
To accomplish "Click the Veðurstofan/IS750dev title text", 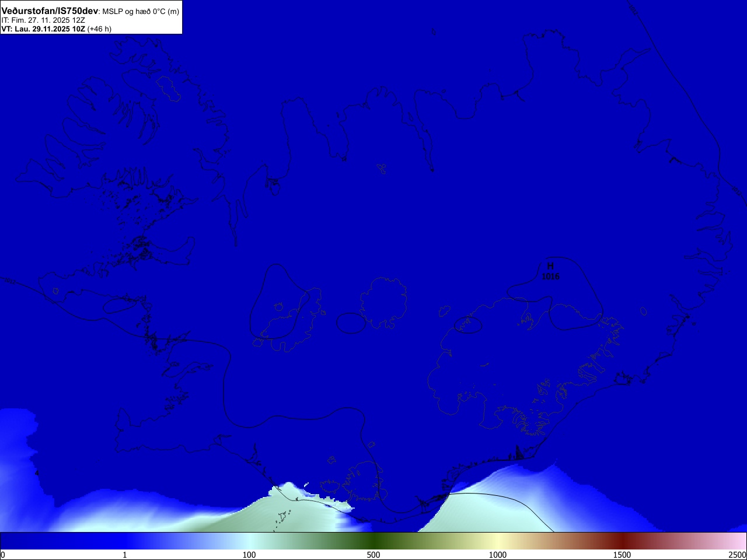I will [x=50, y=11].
